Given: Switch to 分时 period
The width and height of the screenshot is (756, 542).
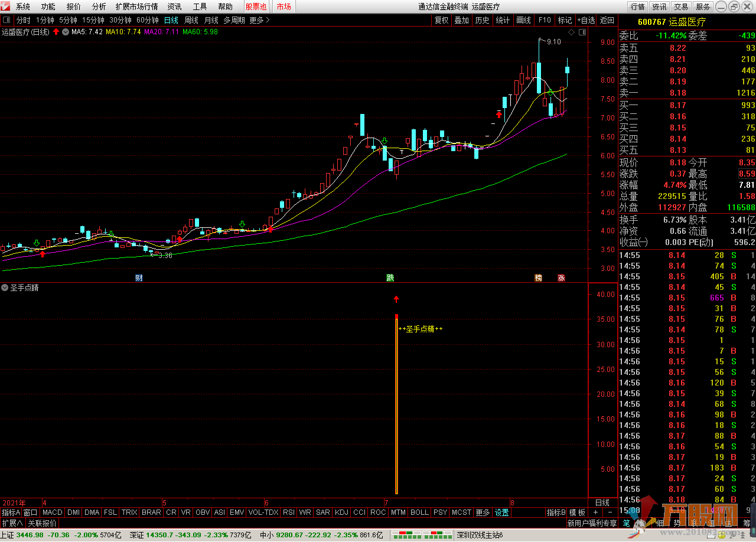Looking at the screenshot, I should point(23,20).
